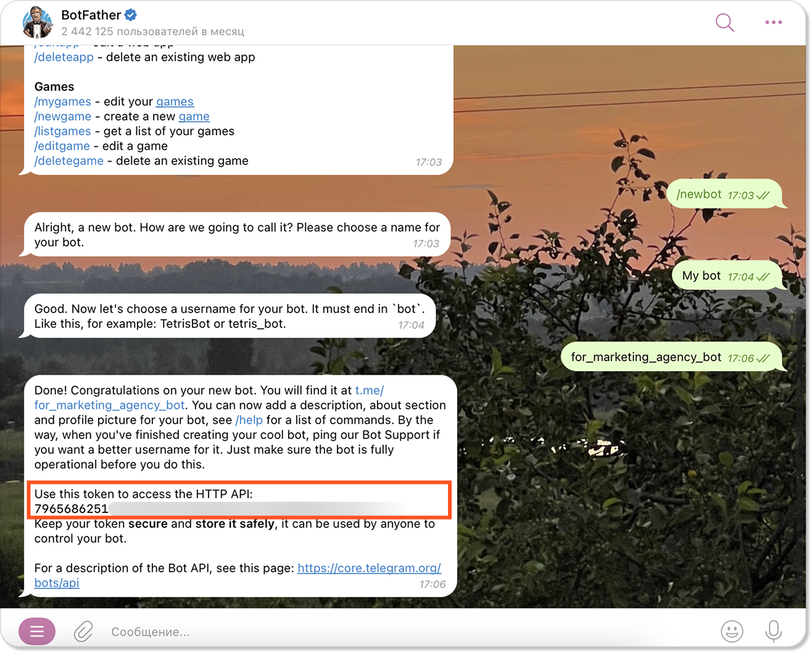Viewport: 812px width, 653px height.
Task: Click the /help command link
Action: pyautogui.click(x=249, y=420)
